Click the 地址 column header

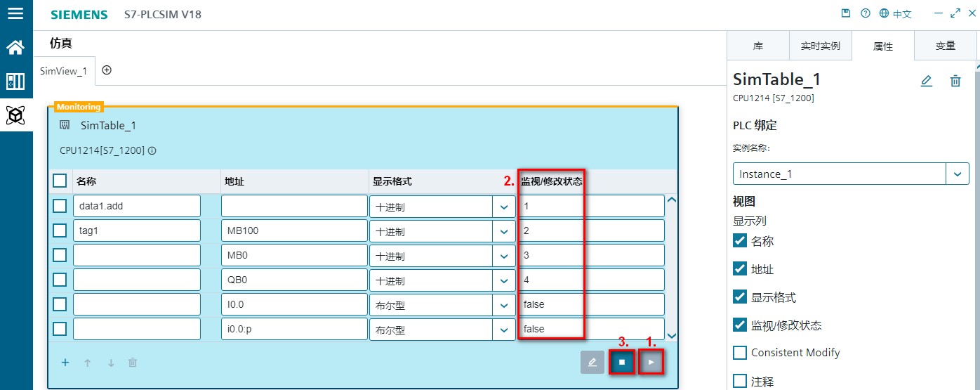point(234,181)
